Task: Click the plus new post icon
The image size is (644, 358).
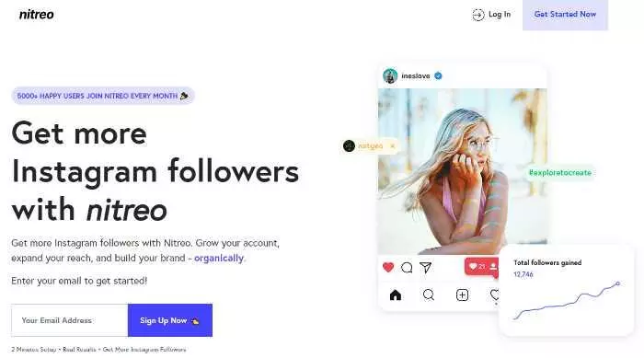Action: tap(462, 294)
